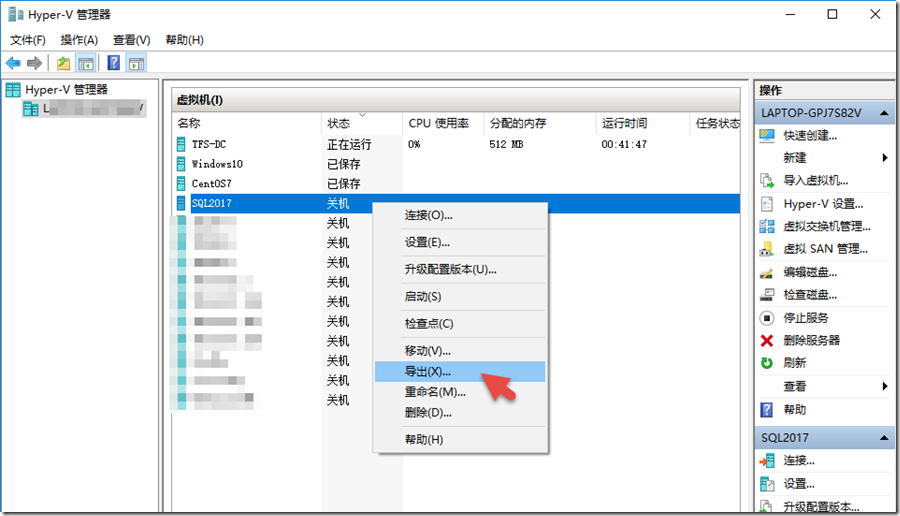The image size is (900, 516).
Task: Sort by the CPU 使用率 column header
Action: (443, 123)
